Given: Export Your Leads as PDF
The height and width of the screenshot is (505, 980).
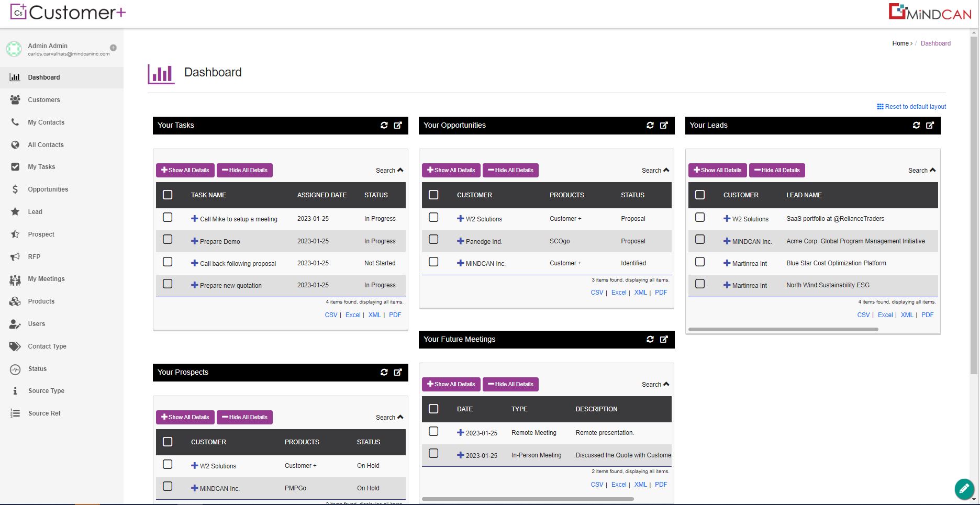Looking at the screenshot, I should [927, 315].
